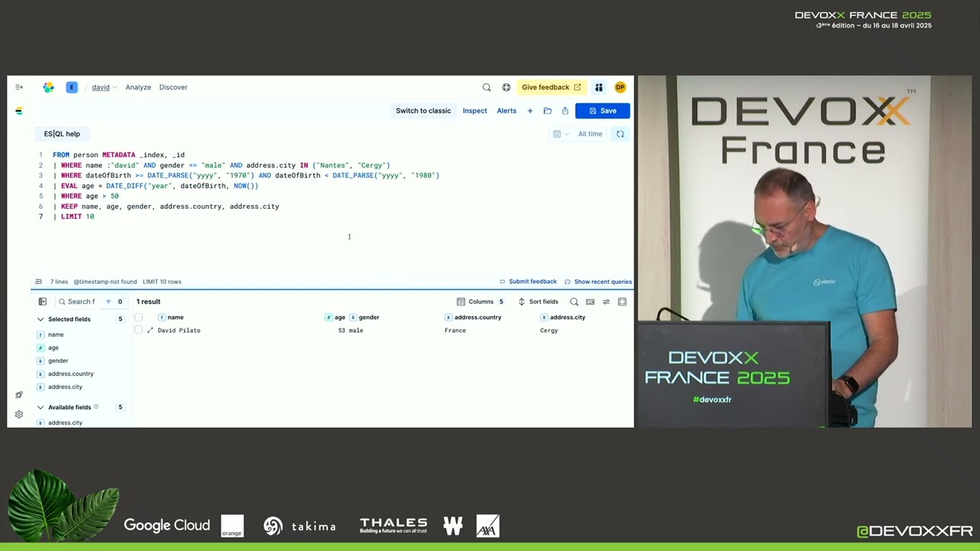
Task: Open ES|QL help
Action: 62,134
